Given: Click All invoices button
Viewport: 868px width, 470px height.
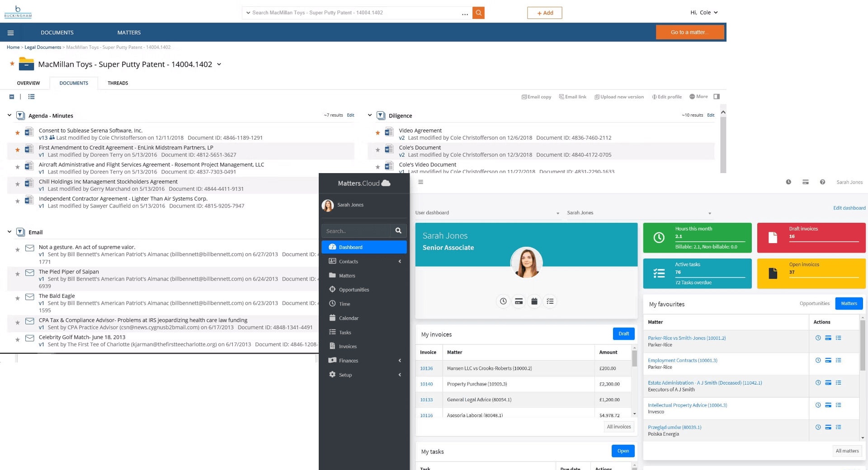Looking at the screenshot, I should pyautogui.click(x=619, y=427).
